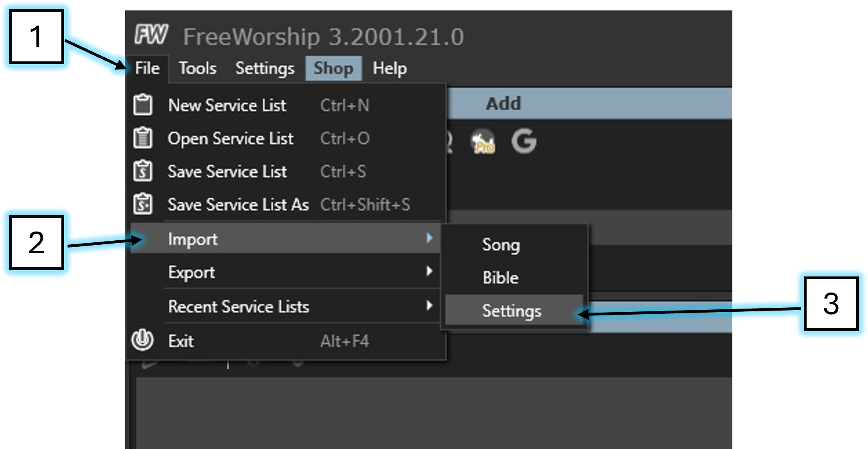
Task: Click the Save Service List As icon
Action: 142,204
